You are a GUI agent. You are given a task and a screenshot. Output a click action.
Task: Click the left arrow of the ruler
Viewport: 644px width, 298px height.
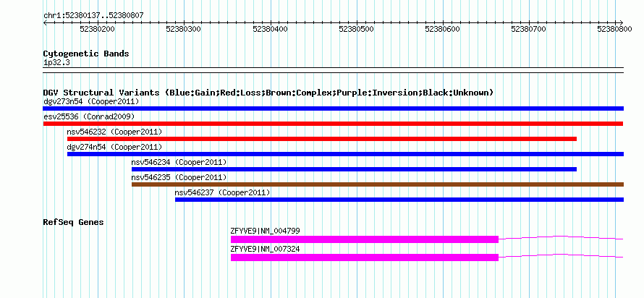click(x=45, y=23)
